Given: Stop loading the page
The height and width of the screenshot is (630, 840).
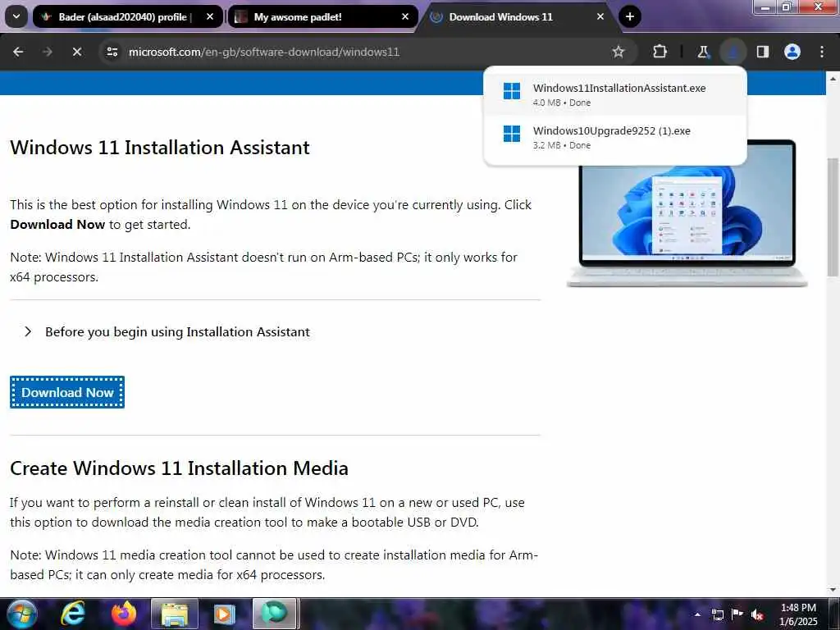Looking at the screenshot, I should click(x=76, y=52).
